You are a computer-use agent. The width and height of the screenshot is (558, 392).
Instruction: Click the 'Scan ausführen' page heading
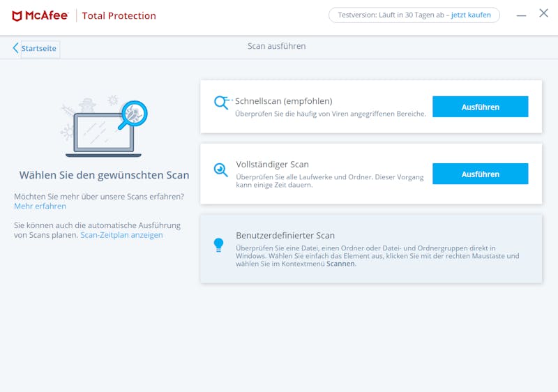click(x=276, y=46)
